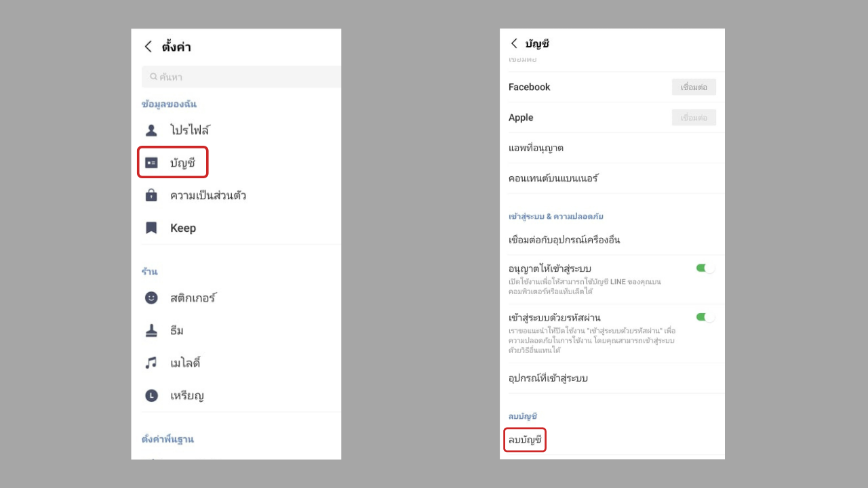
Task: Click the โปรไฟล์ profile person icon
Action: [x=151, y=130]
